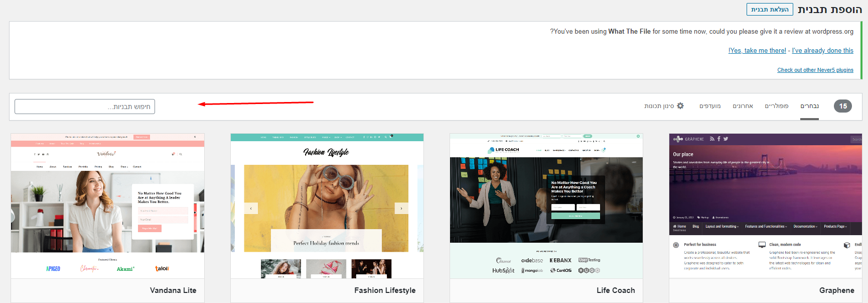The image size is (868, 303).
Task: Click next arrow in Fashion Lifestyle preview
Action: point(401,208)
